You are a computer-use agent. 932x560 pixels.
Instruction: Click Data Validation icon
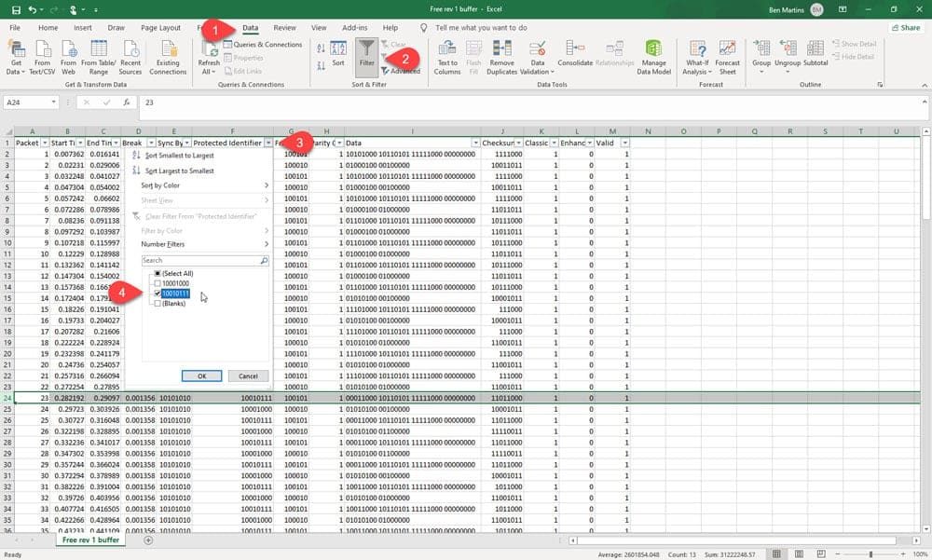click(x=538, y=58)
